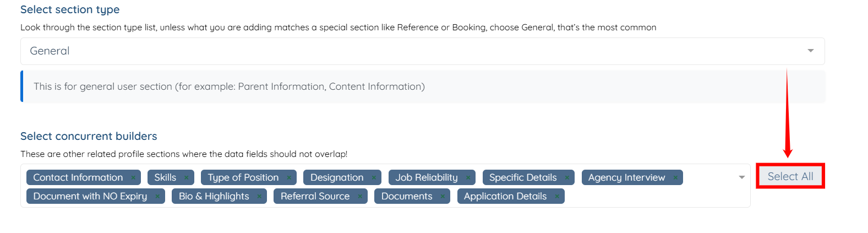This screenshot has width=868, height=233.
Task: Remove the Bio & Highlights tag
Action: coord(259,197)
